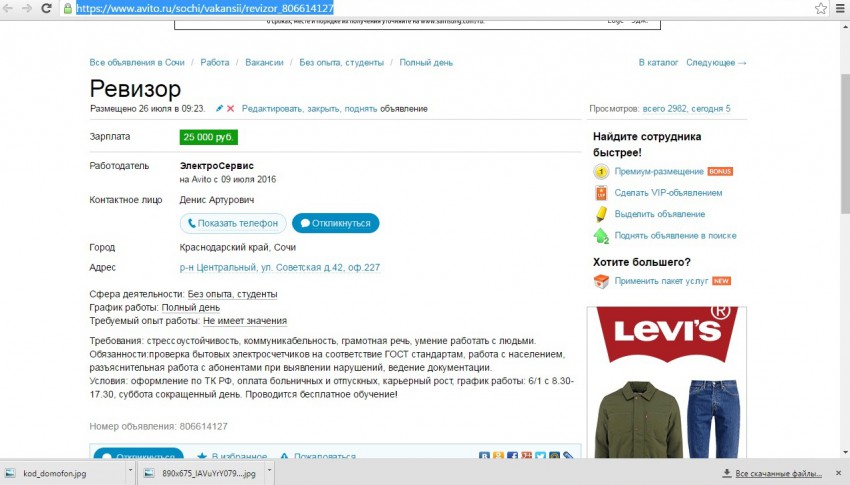Click the service package box icon
The width and height of the screenshot is (850, 485).
[x=601, y=282]
